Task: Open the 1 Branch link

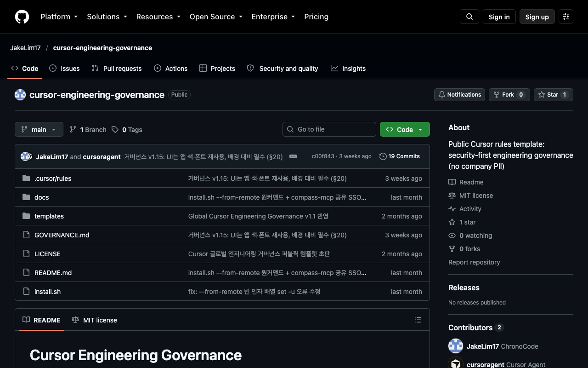Action: pyautogui.click(x=88, y=130)
